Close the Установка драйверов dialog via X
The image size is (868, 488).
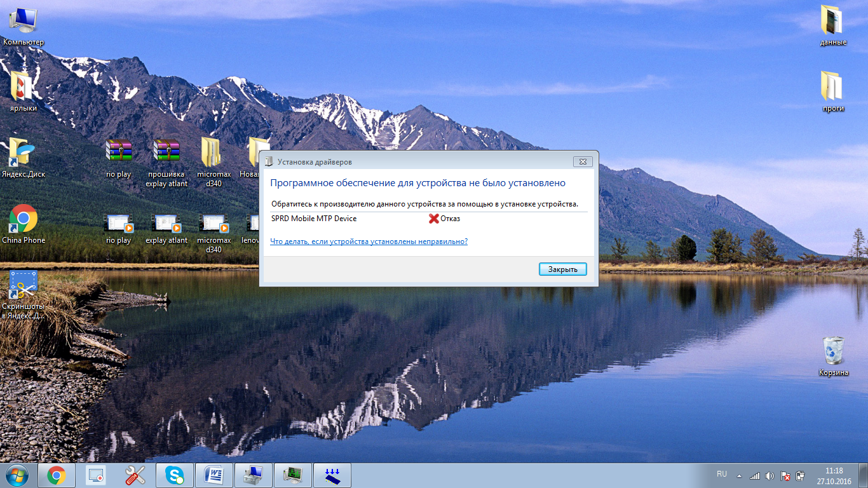(583, 162)
